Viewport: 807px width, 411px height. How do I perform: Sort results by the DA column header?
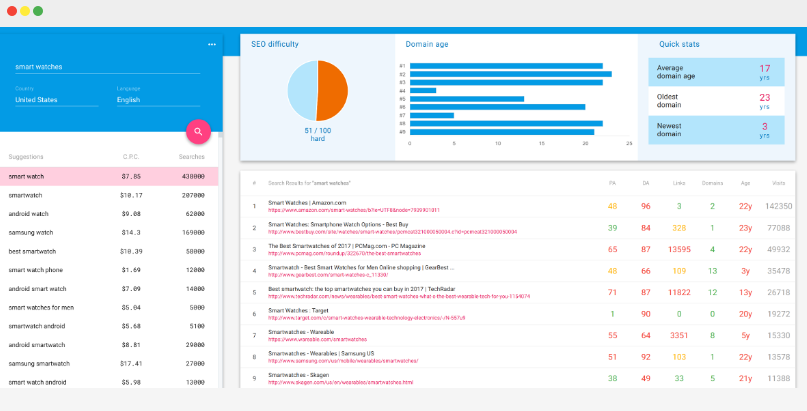pyautogui.click(x=645, y=183)
